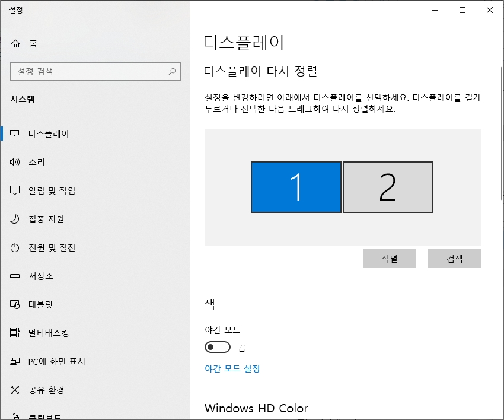Screen dimensions: 504x420
Task: Click the 태블릿 tablet icon
Action: pos(15,304)
